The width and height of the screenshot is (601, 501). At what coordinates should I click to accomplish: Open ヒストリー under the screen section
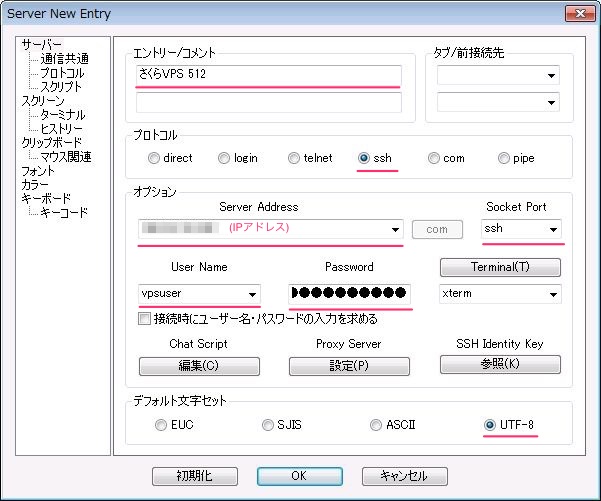(x=62, y=129)
